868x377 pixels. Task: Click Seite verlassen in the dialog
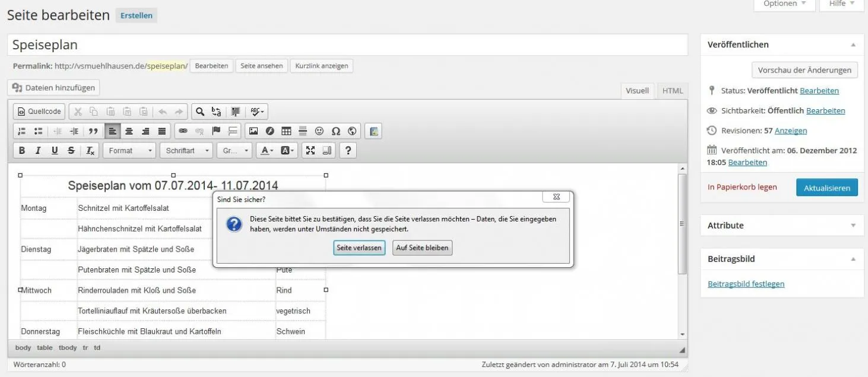(x=359, y=248)
